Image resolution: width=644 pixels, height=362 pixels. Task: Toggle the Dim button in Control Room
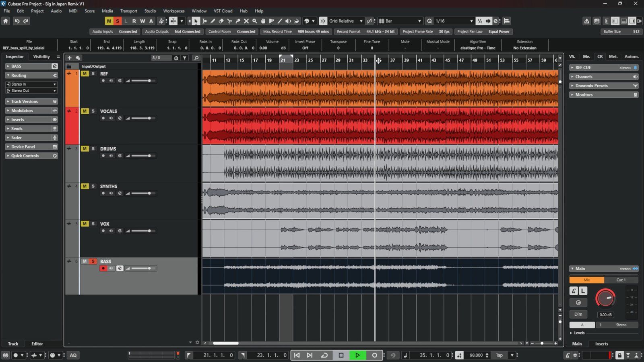pyautogui.click(x=578, y=315)
